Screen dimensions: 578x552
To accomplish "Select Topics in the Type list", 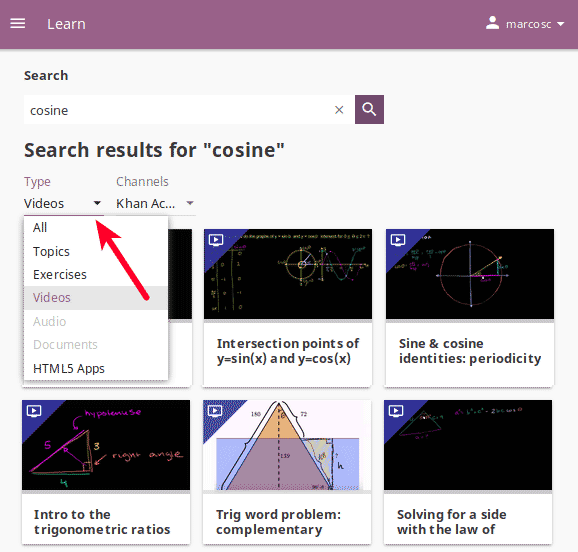I will coord(96,251).
